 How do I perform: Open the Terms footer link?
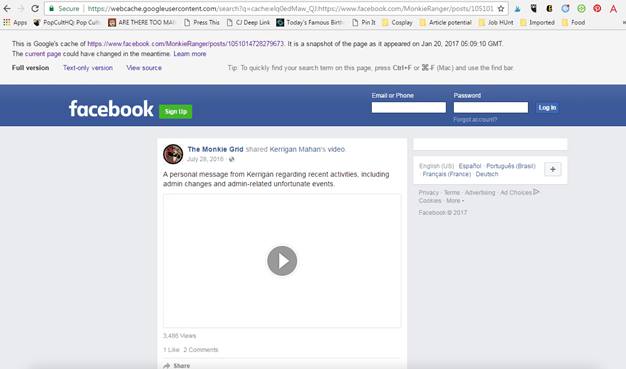(x=452, y=192)
